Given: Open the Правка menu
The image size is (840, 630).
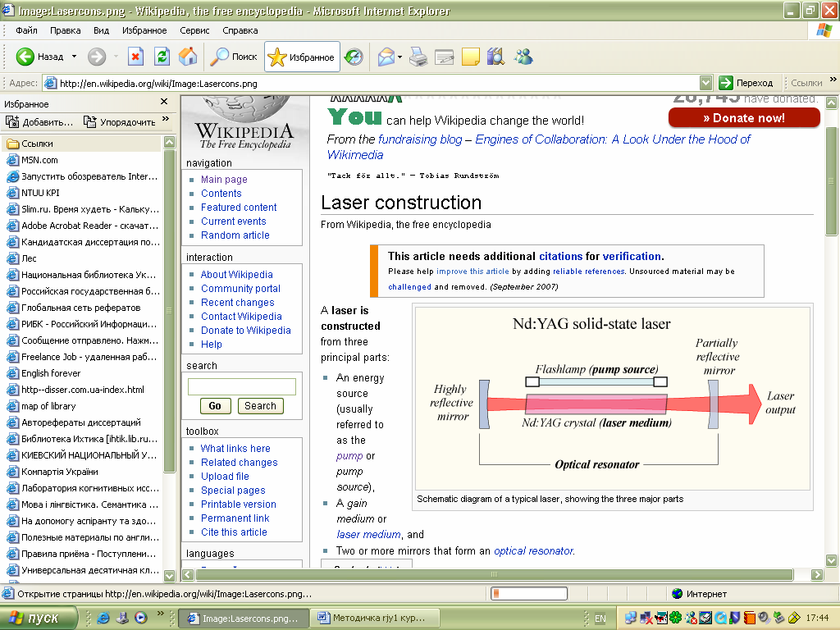Looking at the screenshot, I should (66, 30).
